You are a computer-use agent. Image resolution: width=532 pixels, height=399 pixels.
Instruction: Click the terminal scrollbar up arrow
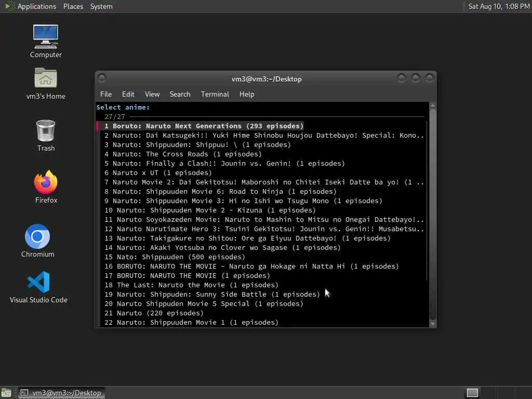pyautogui.click(x=433, y=106)
